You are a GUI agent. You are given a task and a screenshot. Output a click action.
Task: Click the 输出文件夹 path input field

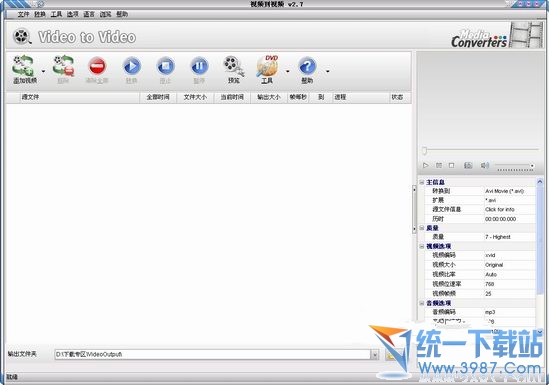[212, 354]
